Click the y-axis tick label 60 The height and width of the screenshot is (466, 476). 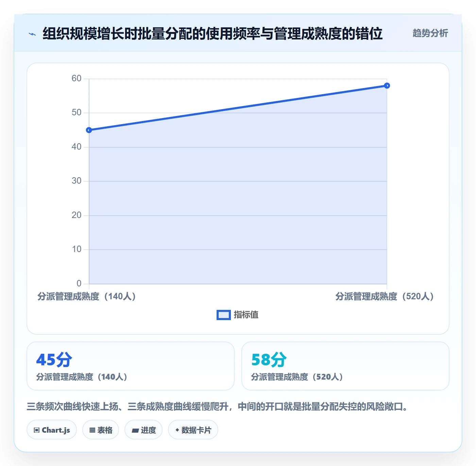[x=76, y=79]
